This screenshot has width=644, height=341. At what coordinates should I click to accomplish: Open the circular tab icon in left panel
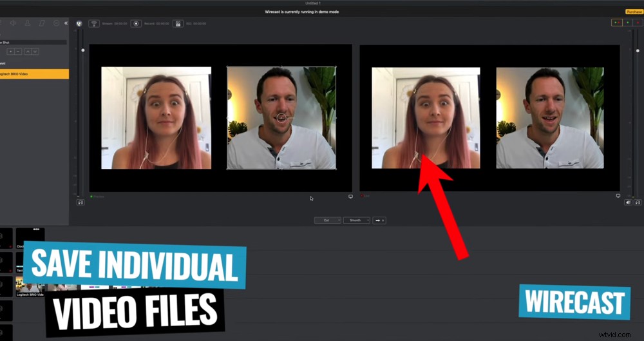tap(56, 23)
